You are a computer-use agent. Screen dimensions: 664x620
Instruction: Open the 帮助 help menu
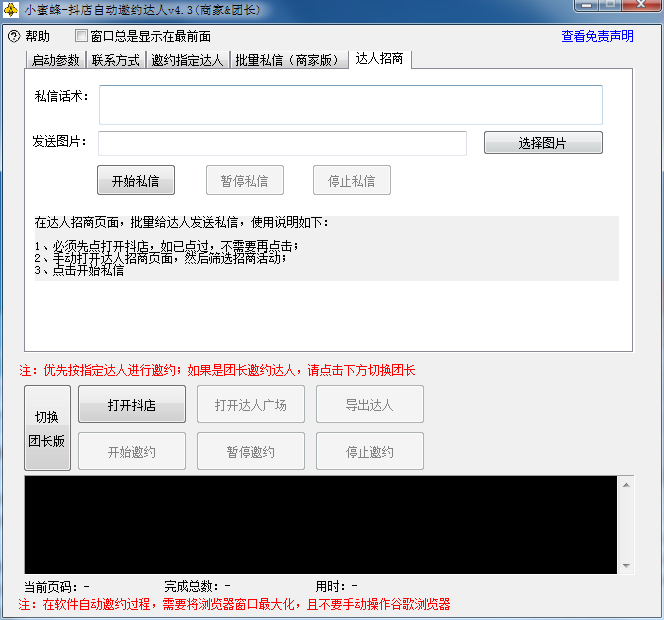point(37,36)
